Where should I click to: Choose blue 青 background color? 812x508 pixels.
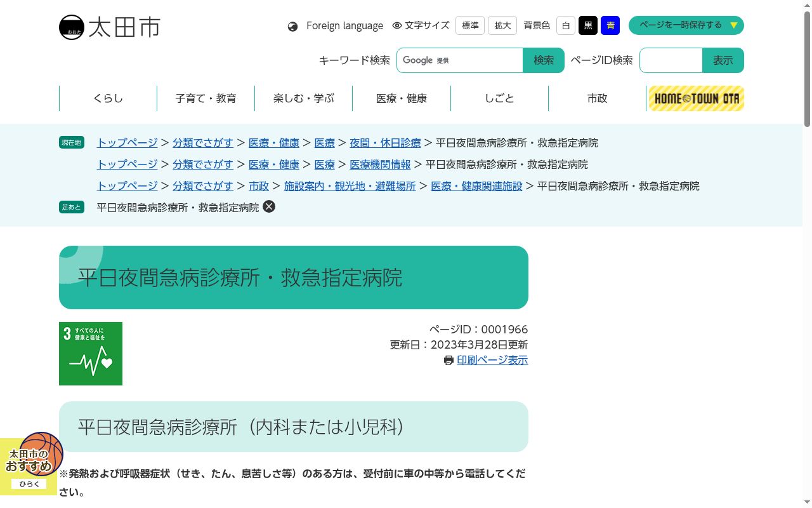[610, 25]
